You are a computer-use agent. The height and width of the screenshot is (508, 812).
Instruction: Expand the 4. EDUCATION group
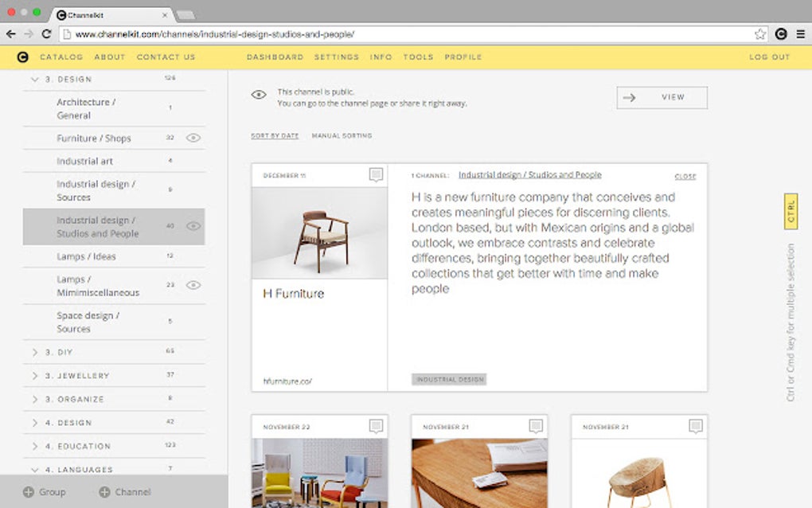35,446
